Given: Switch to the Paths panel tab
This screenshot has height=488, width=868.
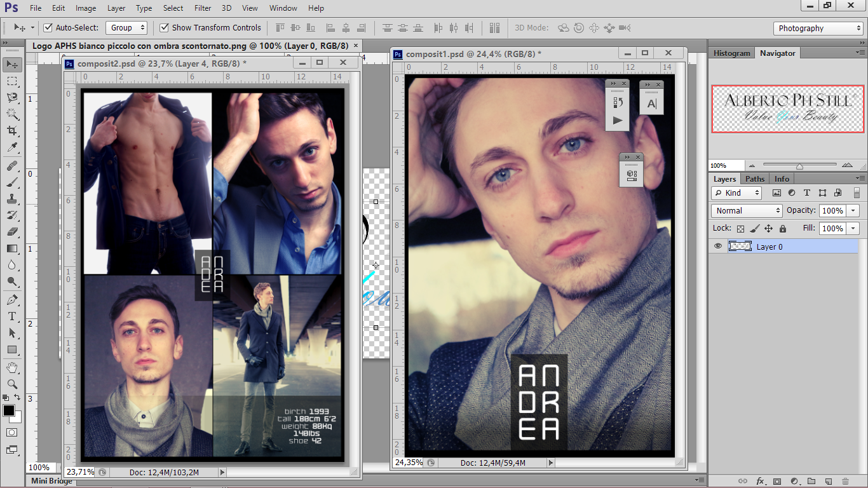Looking at the screenshot, I should click(755, 179).
